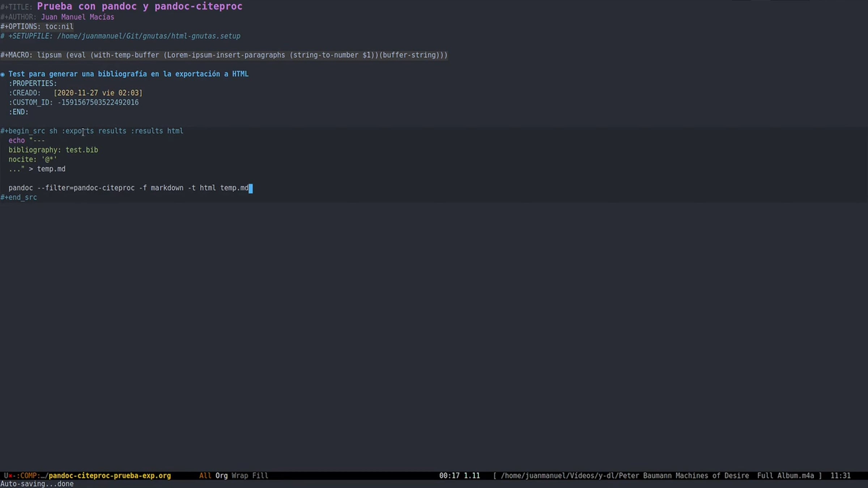Click the ':CUSTOM_ID:' value -1591567503522492016
This screenshot has height=488, width=868.
[x=98, y=103]
